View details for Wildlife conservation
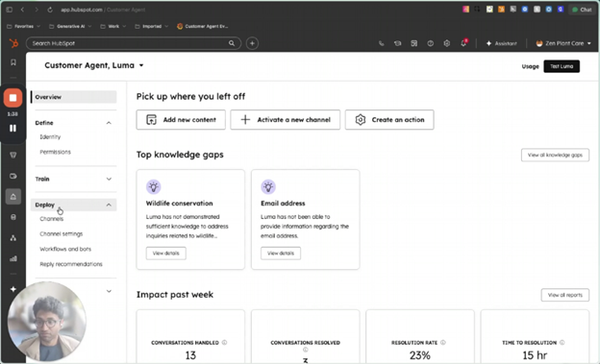This screenshot has width=600, height=364. 165,254
